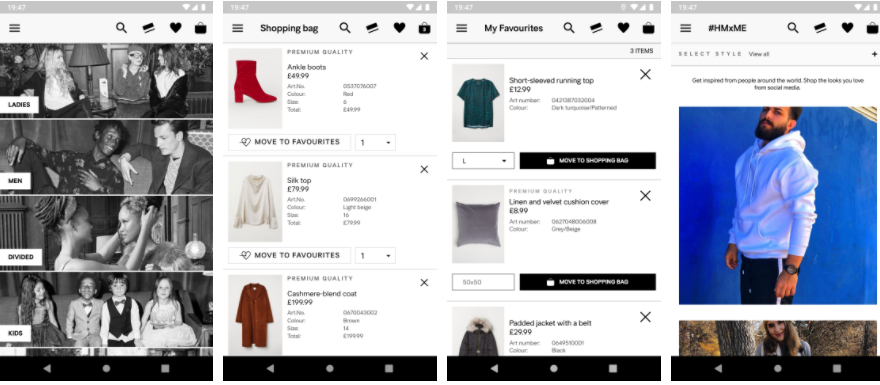Image resolution: width=880 pixels, height=385 pixels.
Task: Open quantity dropdown for Silk top
Action: tap(375, 256)
